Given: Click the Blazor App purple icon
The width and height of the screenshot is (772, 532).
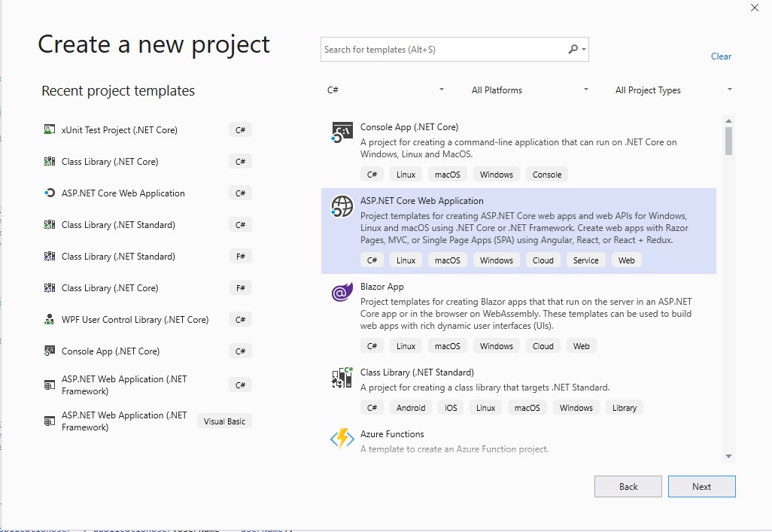Looking at the screenshot, I should pyautogui.click(x=342, y=292).
